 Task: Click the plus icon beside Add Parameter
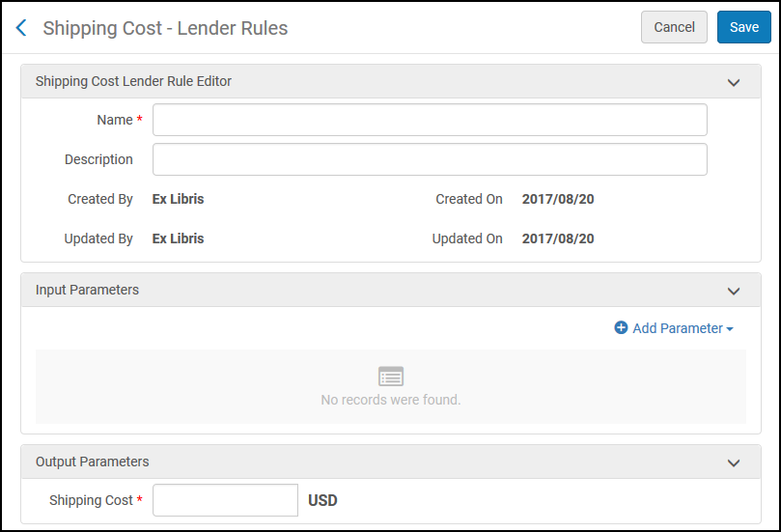click(621, 328)
